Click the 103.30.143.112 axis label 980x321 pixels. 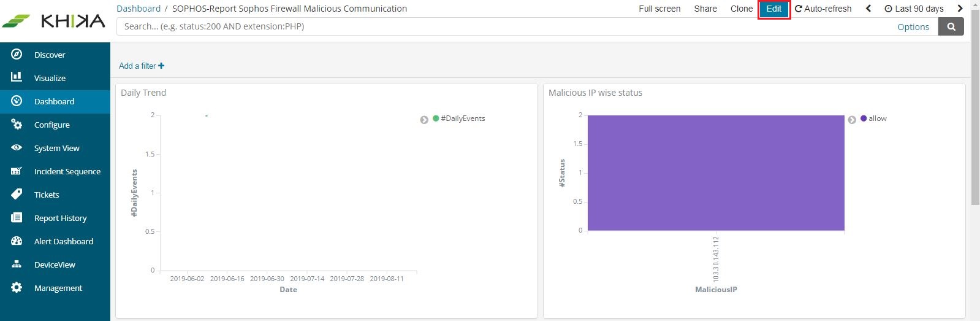pyautogui.click(x=716, y=259)
